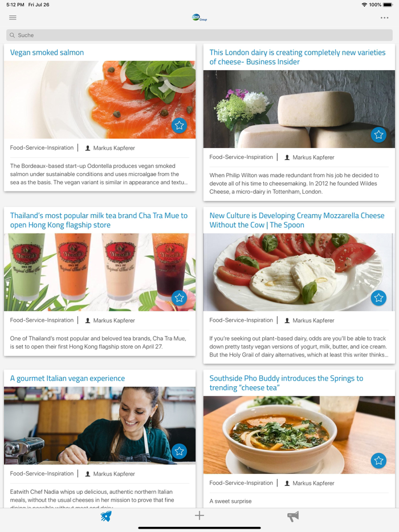Viewport: 399px width, 532px height.
Task: Switch to the megaphone announcements tab
Action: 293,517
